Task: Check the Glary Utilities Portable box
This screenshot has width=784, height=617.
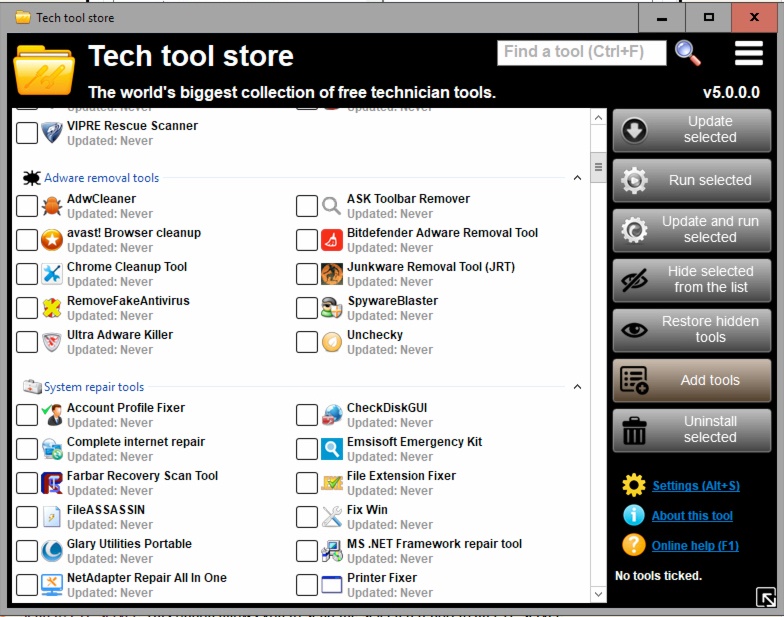Action: pos(27,551)
